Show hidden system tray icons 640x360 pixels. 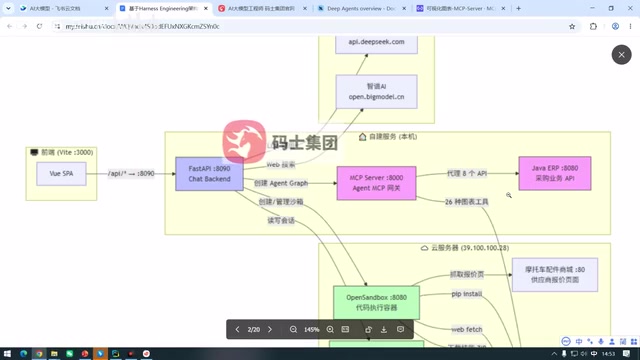click(x=554, y=353)
